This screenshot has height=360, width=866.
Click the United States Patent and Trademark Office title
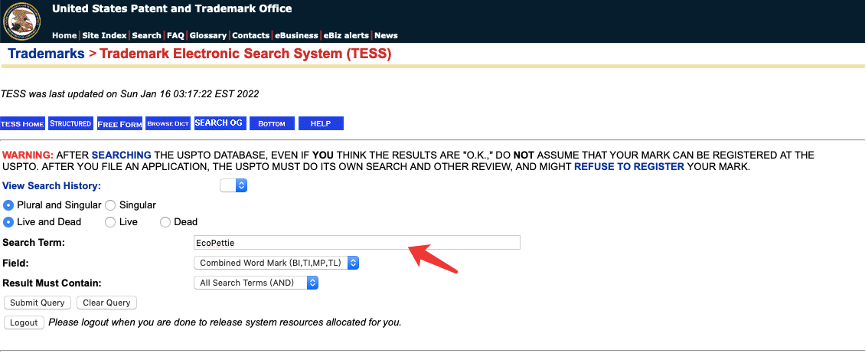pyautogui.click(x=172, y=8)
